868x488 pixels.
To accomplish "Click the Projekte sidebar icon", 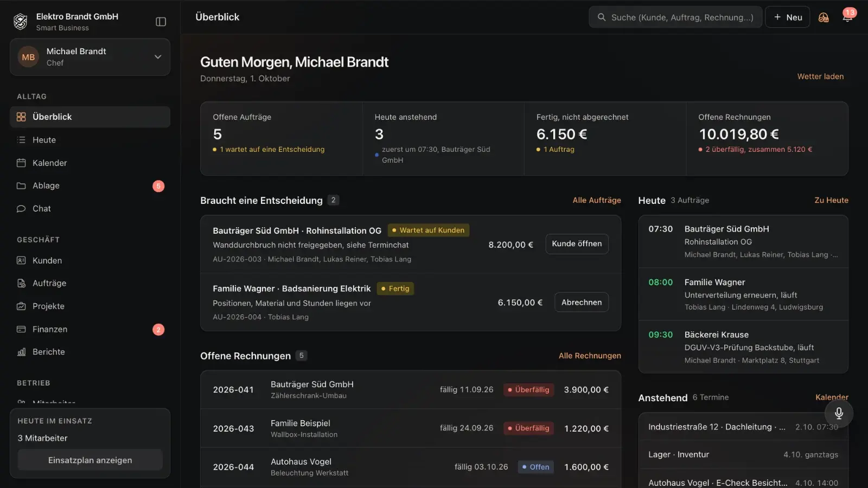I will [x=21, y=306].
